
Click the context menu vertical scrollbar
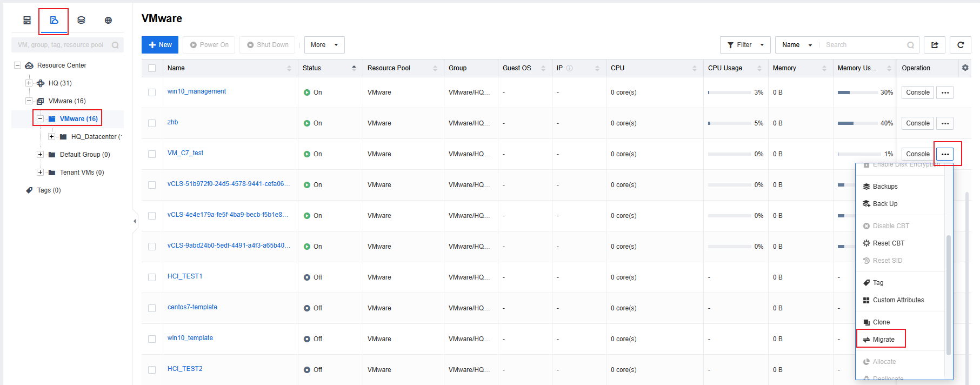click(948, 295)
